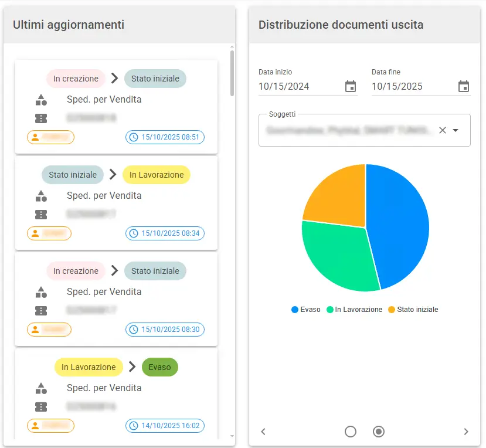Select the first carousel page indicator
Image resolution: width=486 pixels, height=448 pixels.
pos(350,432)
